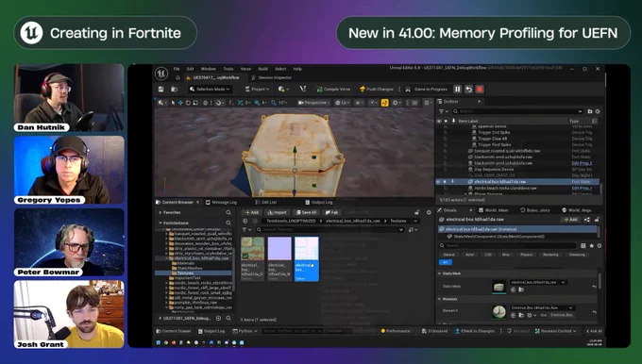Click the Unreal Engine logo in the editor

click(x=161, y=74)
